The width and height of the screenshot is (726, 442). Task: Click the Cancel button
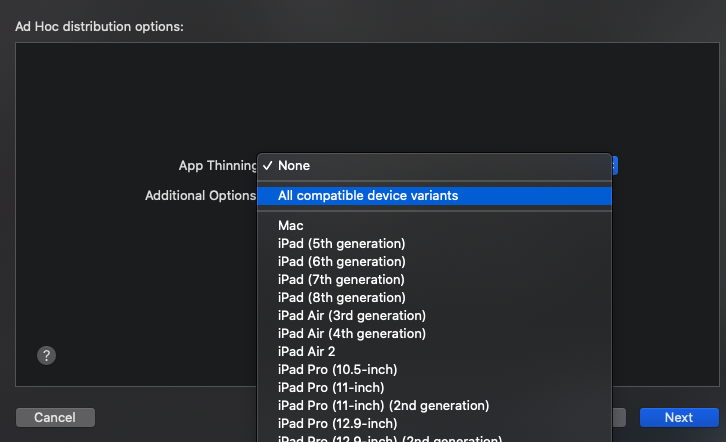pyautogui.click(x=55, y=417)
